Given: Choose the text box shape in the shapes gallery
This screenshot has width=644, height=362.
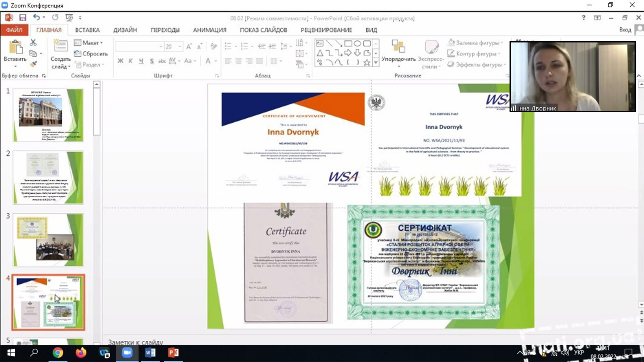Looking at the screenshot, I should click(x=320, y=43).
